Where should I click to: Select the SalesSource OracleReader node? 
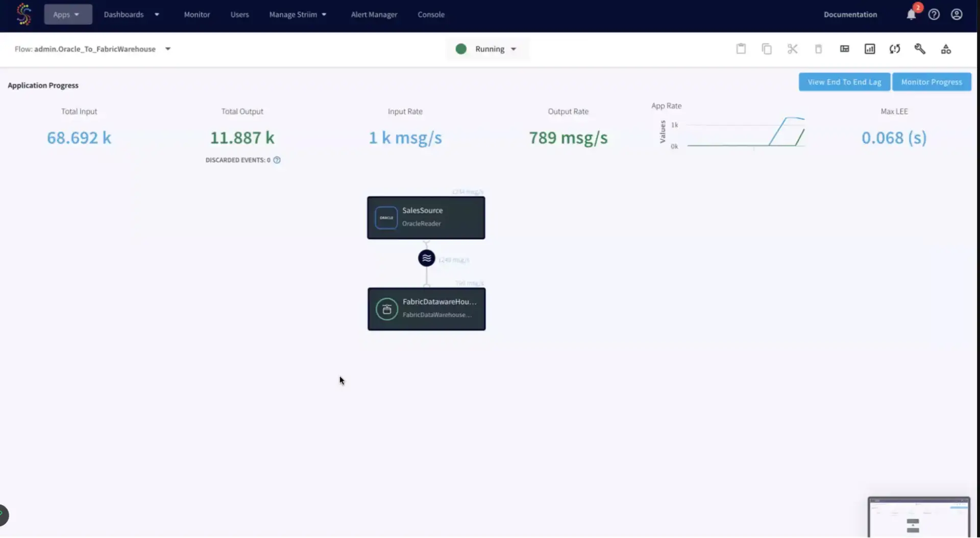pos(426,218)
